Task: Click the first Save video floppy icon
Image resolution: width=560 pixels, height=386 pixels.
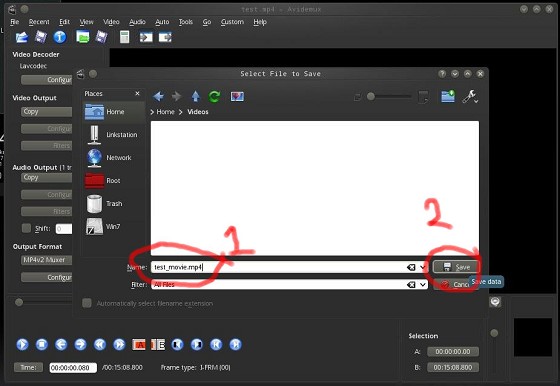Action: [x=40, y=37]
